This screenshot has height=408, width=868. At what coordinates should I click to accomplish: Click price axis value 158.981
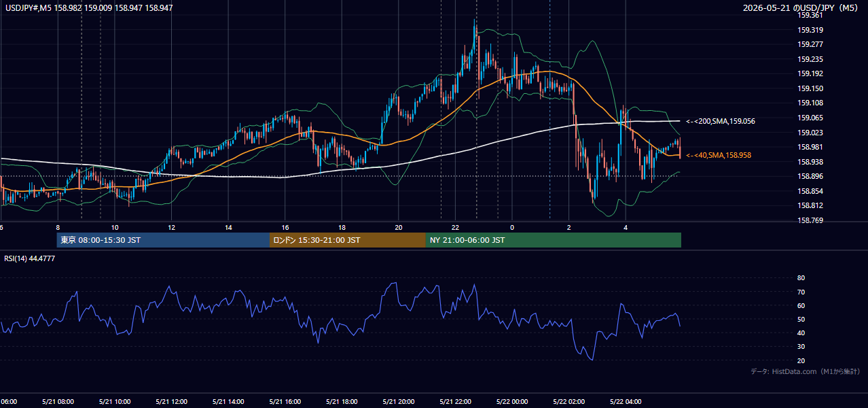(811, 147)
